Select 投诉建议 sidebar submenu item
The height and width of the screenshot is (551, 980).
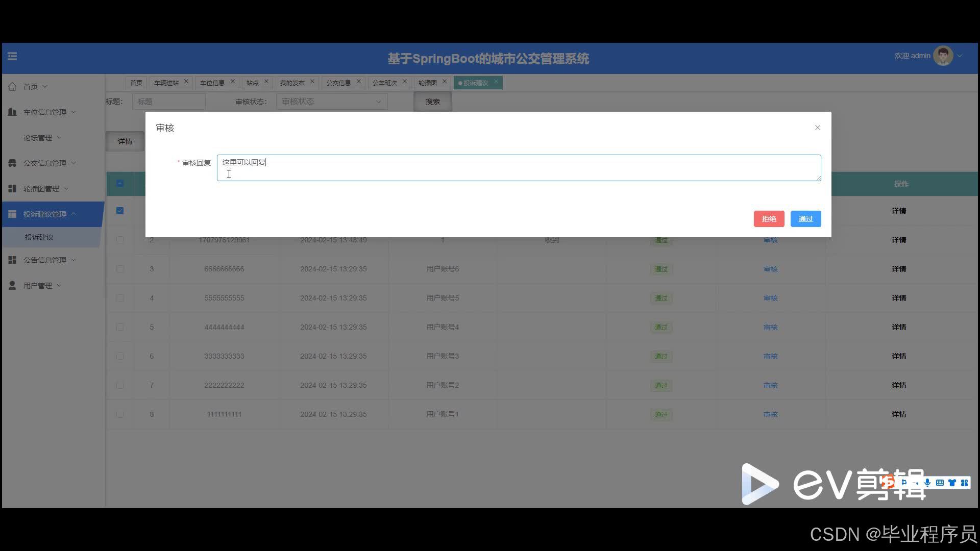click(x=39, y=237)
